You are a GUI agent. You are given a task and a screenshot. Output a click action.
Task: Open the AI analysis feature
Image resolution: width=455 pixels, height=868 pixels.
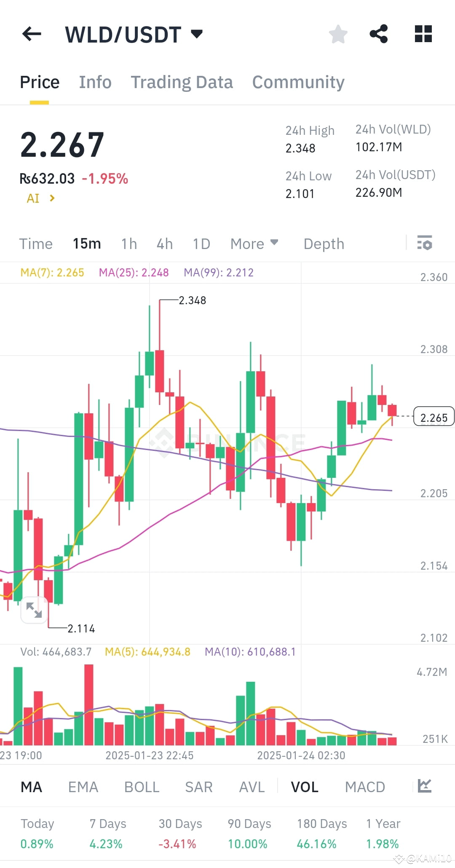point(40,198)
